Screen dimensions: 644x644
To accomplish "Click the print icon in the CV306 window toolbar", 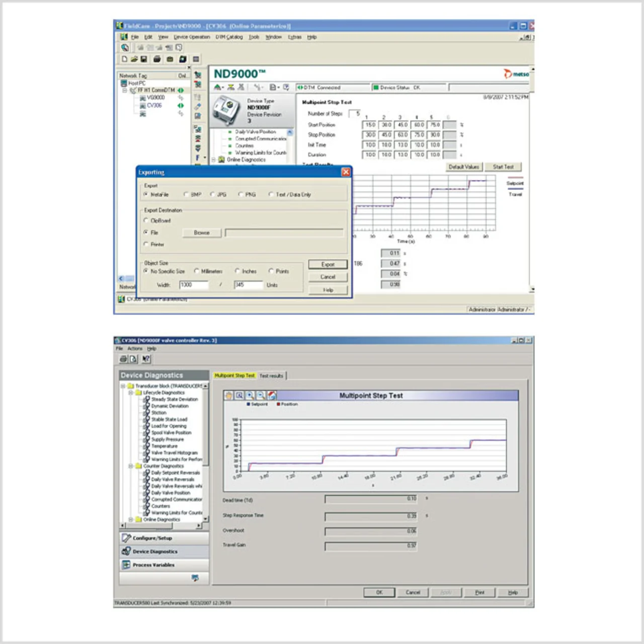I will point(123,359).
